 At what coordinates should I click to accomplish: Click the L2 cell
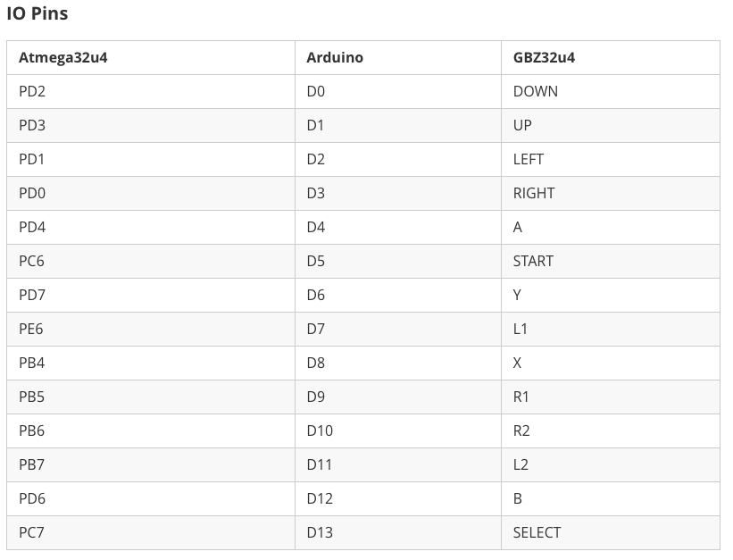pyautogui.click(x=611, y=464)
